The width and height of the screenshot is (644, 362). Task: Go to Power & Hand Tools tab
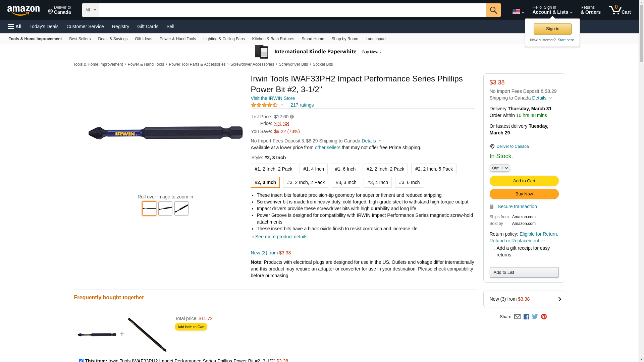pos(177,39)
